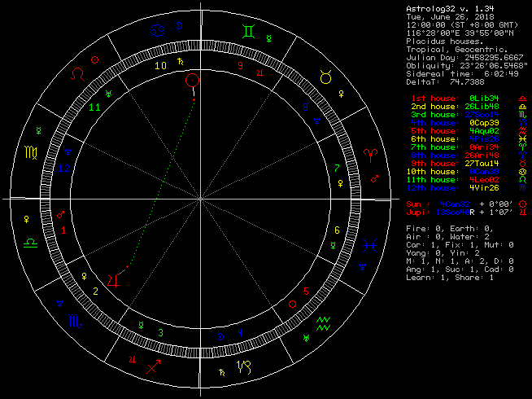The width and height of the screenshot is (532, 399).
Task: Select the yellow Capricorn sign glyph
Action: (x=246, y=366)
